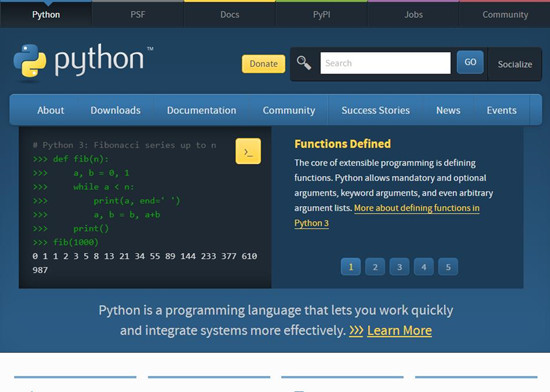
Task: Select slide 4 in the carousel
Action: point(424,267)
